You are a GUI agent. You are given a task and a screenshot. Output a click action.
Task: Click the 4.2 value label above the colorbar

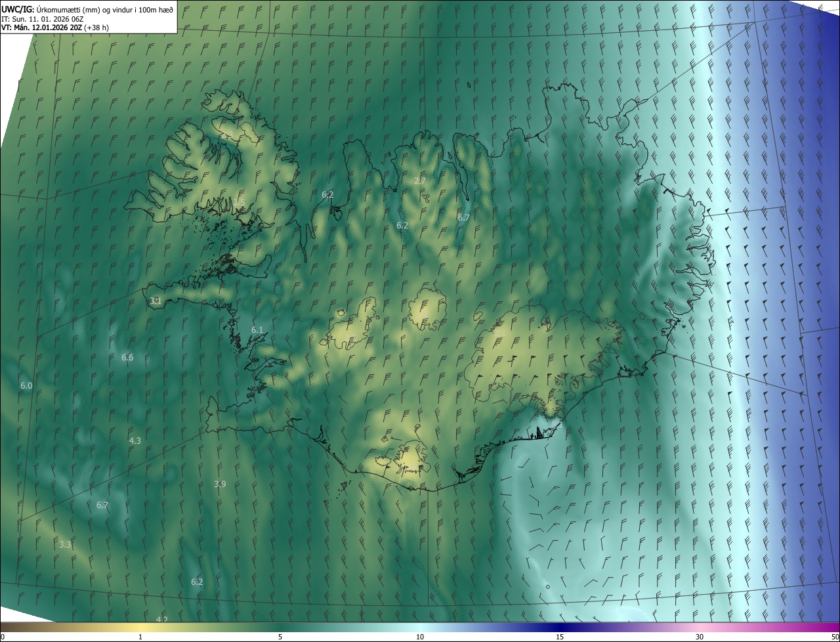click(161, 620)
